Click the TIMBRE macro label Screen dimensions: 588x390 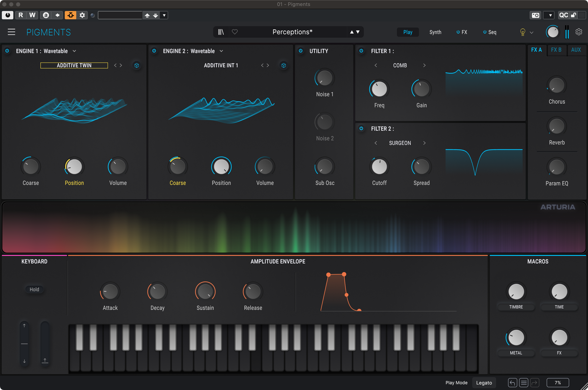(x=516, y=307)
